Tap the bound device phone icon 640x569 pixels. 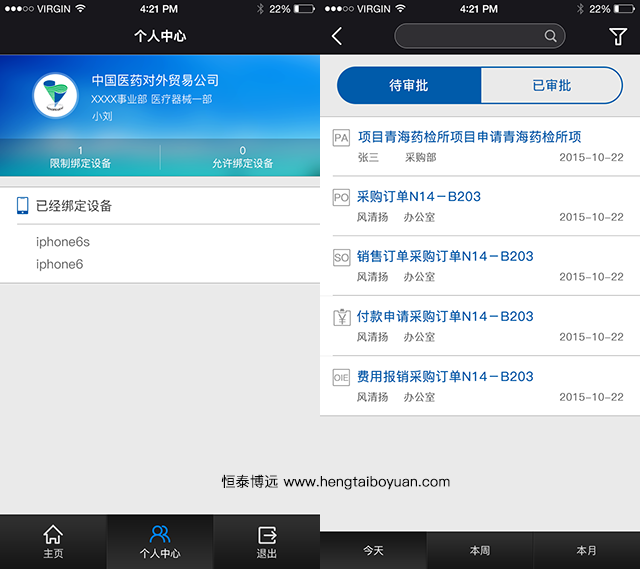22,205
